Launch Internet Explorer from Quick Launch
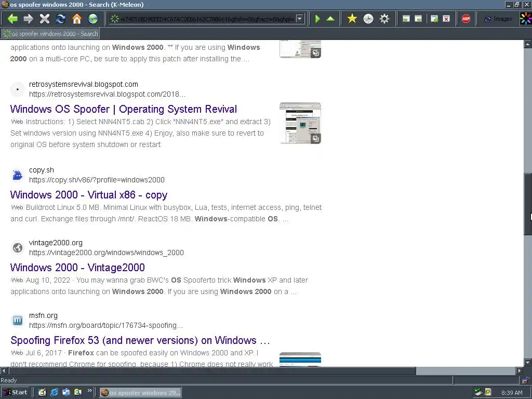This screenshot has width=532, height=399. click(x=54, y=392)
